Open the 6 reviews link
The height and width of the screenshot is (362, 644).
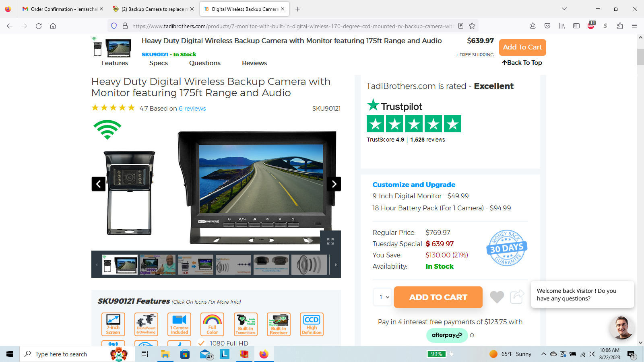tap(192, 109)
